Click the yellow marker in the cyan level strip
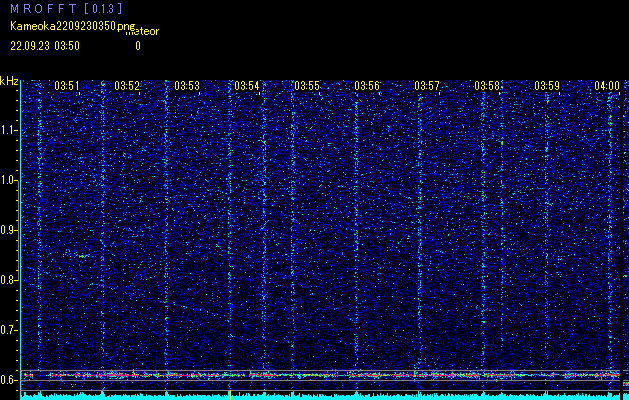Image resolution: width=629 pixels, height=400 pixels. pos(230,395)
